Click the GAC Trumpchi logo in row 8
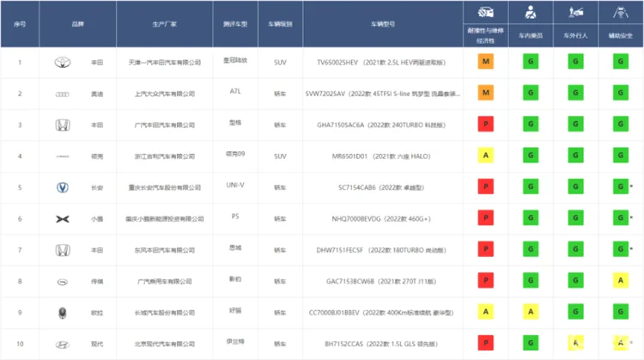644x360 pixels. click(63, 282)
